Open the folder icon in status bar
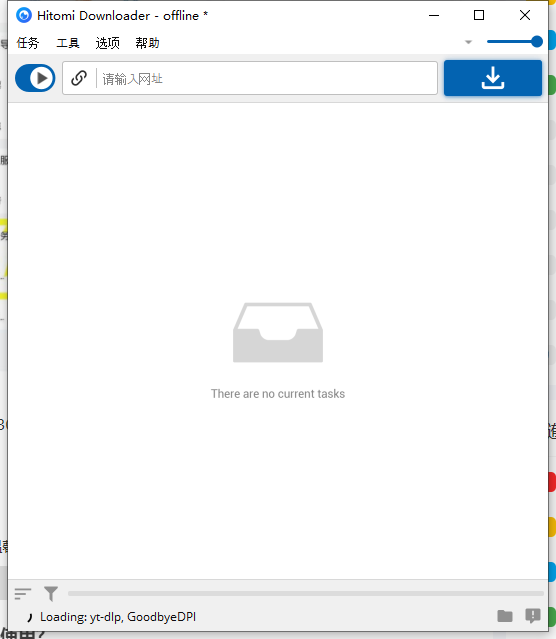 (505, 616)
